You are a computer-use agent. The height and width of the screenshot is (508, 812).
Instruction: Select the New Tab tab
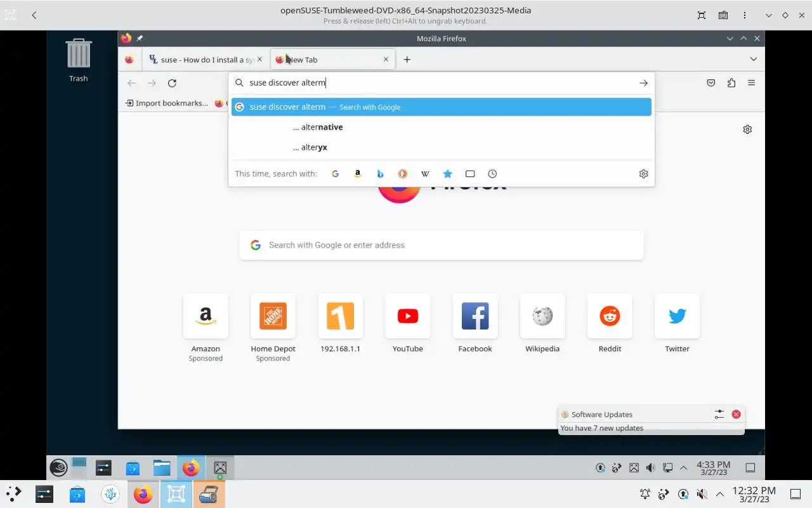(332, 60)
